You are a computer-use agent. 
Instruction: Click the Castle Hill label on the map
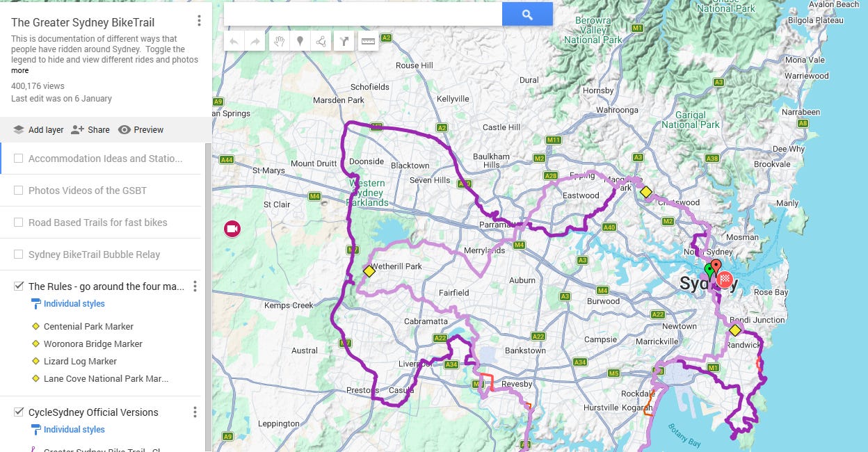point(501,127)
